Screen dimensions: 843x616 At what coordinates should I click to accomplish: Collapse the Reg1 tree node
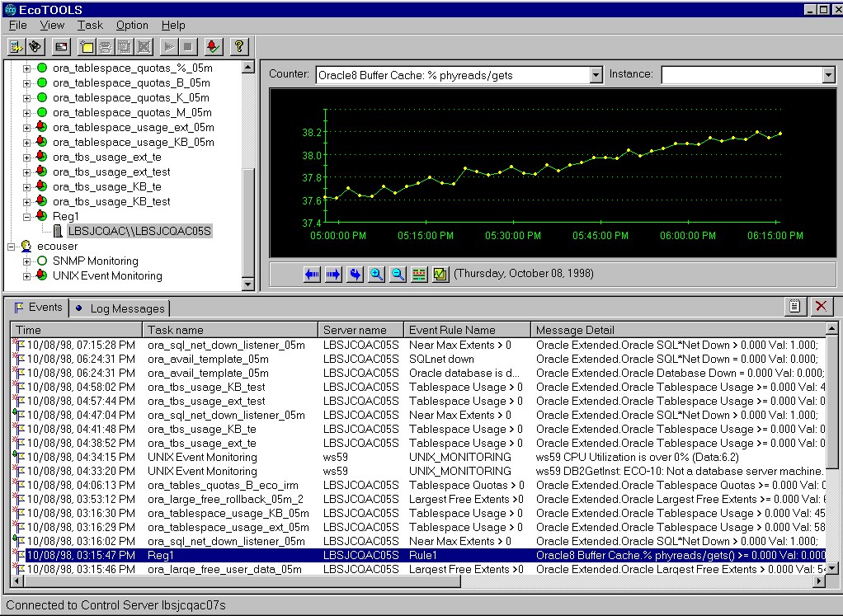pos(26,217)
